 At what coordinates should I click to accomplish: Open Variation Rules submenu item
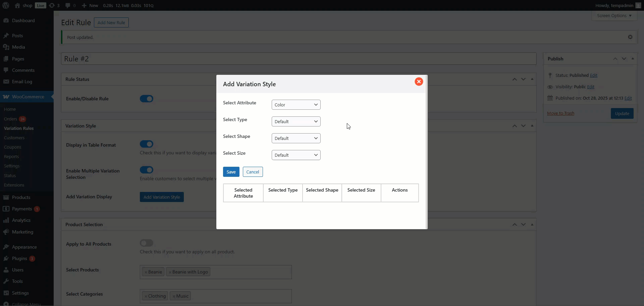click(x=19, y=128)
